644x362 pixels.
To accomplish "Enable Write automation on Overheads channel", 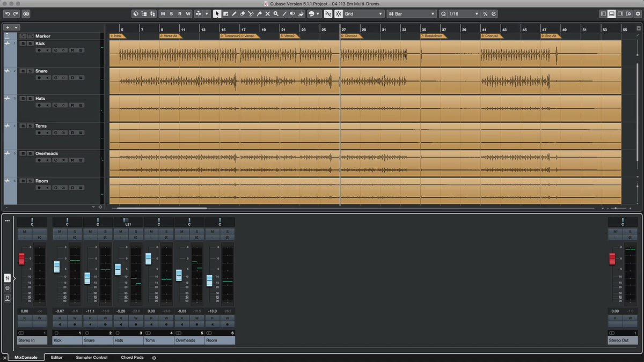I will (197, 318).
